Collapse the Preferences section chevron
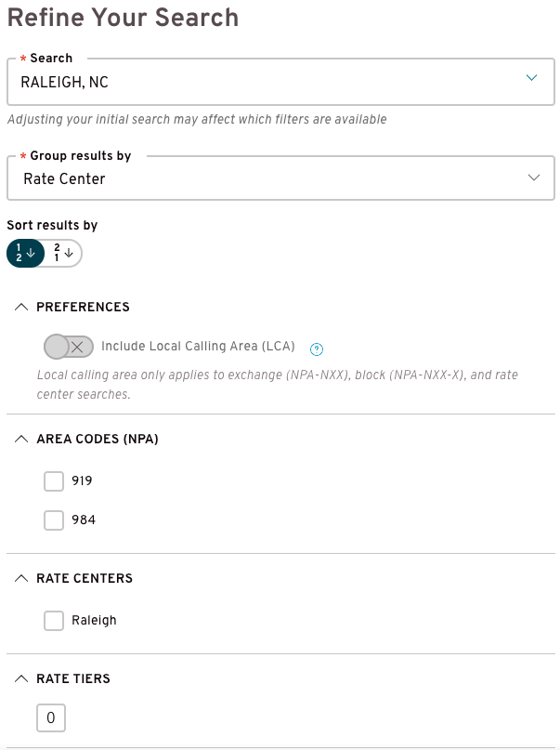Viewport: 560px width, 750px height. pyautogui.click(x=21, y=307)
